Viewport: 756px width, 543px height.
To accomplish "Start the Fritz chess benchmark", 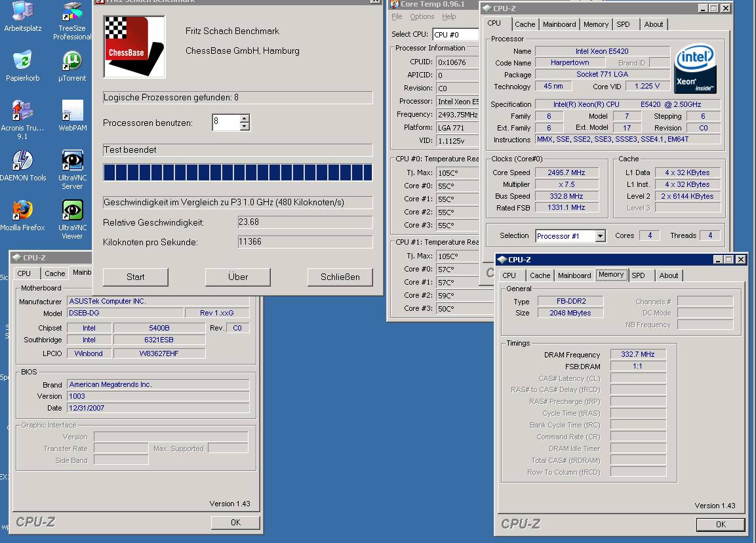I will pyautogui.click(x=136, y=277).
